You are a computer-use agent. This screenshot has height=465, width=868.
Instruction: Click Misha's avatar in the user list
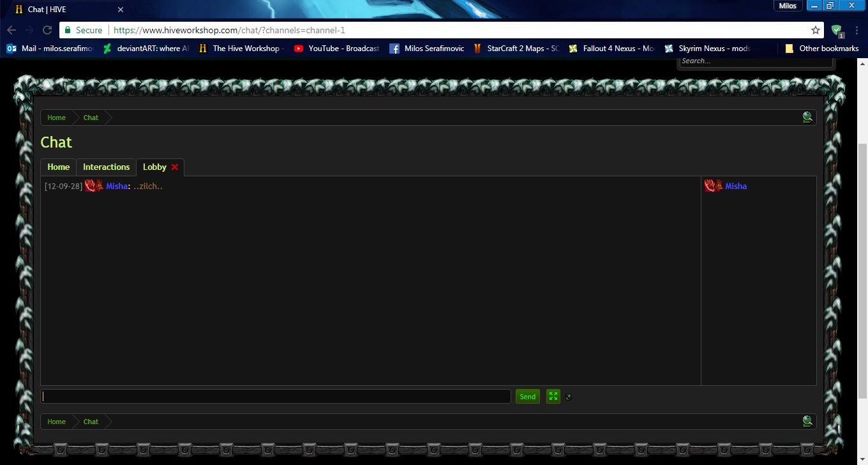[x=714, y=186]
